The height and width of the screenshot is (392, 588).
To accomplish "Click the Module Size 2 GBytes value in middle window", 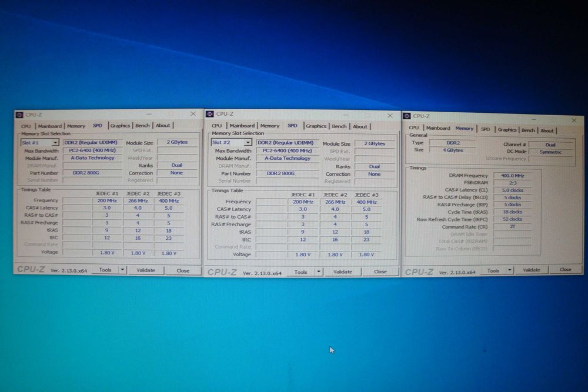I will point(375,143).
